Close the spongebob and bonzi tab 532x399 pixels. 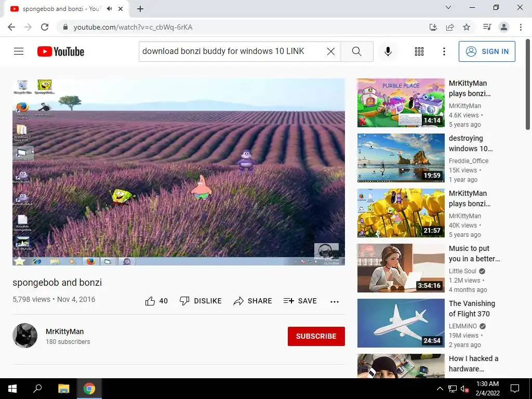tap(121, 9)
